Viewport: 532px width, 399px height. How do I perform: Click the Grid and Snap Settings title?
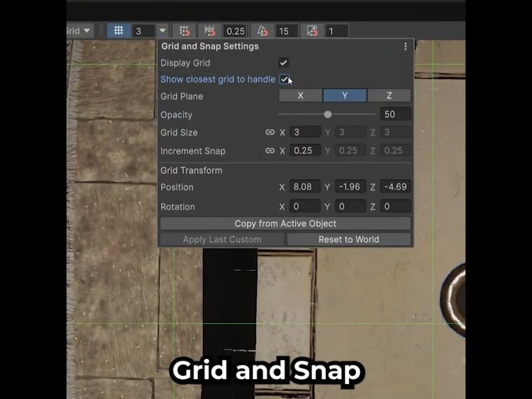(210, 47)
